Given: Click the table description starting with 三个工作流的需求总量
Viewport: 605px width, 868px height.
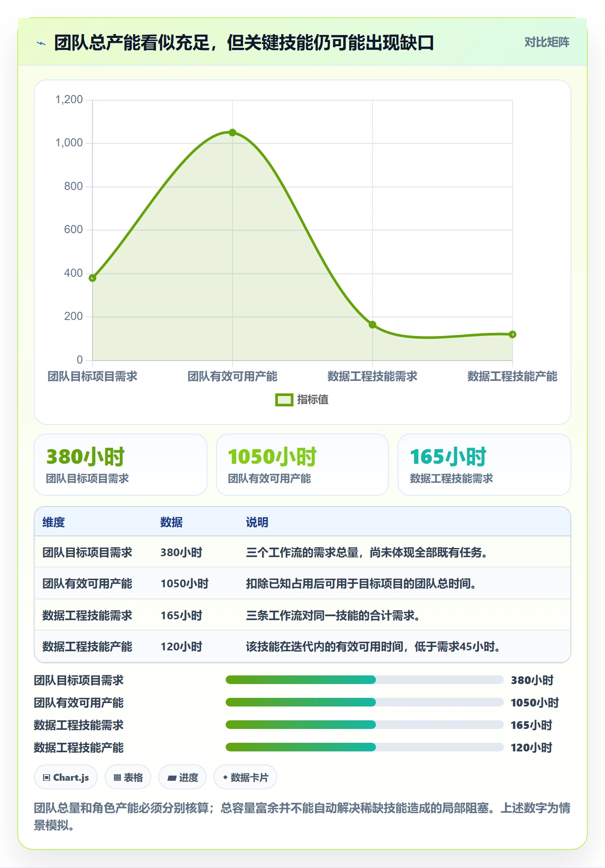Looking at the screenshot, I should (x=367, y=552).
